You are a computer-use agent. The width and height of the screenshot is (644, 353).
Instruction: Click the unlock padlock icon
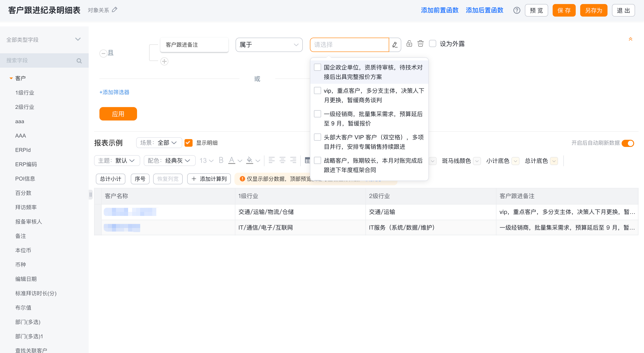tap(409, 43)
